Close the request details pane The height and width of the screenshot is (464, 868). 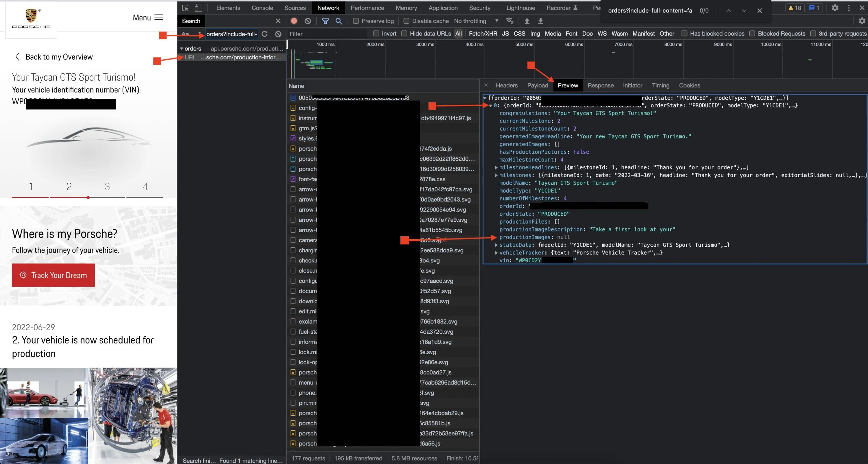(486, 85)
